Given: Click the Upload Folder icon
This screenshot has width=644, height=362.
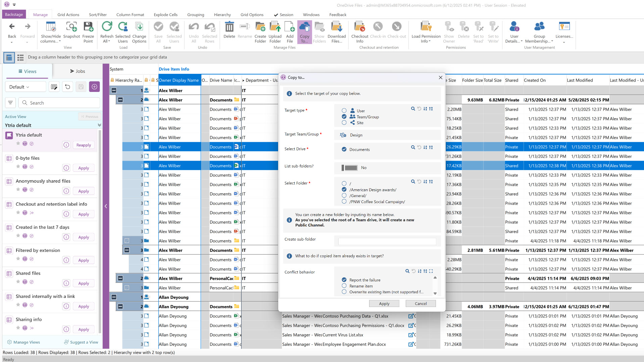Looking at the screenshot, I should 275,27.
